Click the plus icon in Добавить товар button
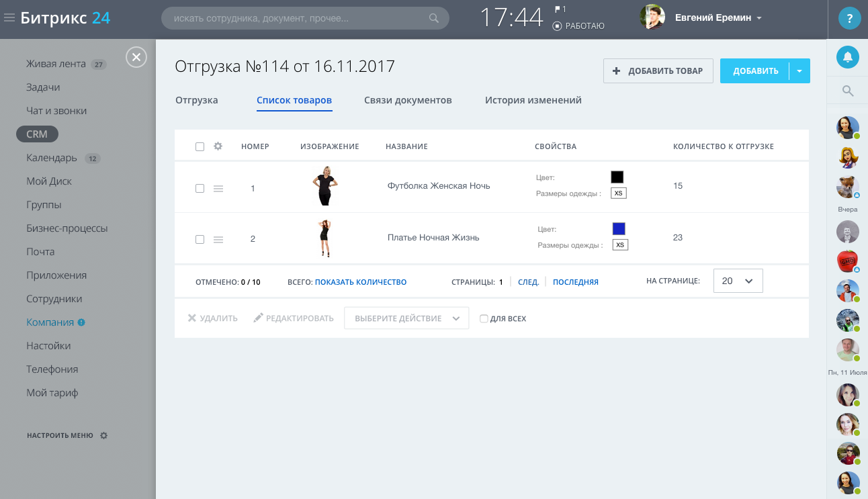The width and height of the screenshot is (868, 499). [x=617, y=71]
